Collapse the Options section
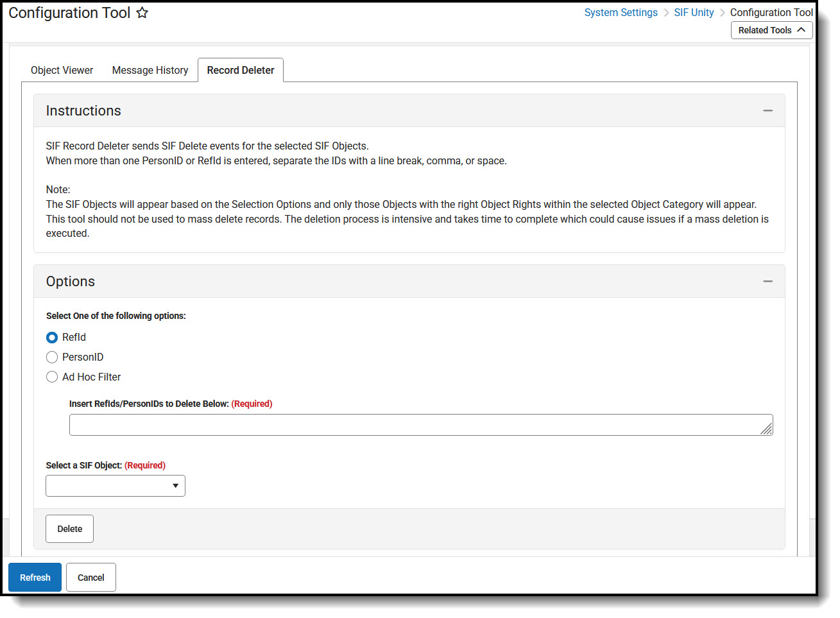This screenshot has height=618, width=840. click(767, 280)
